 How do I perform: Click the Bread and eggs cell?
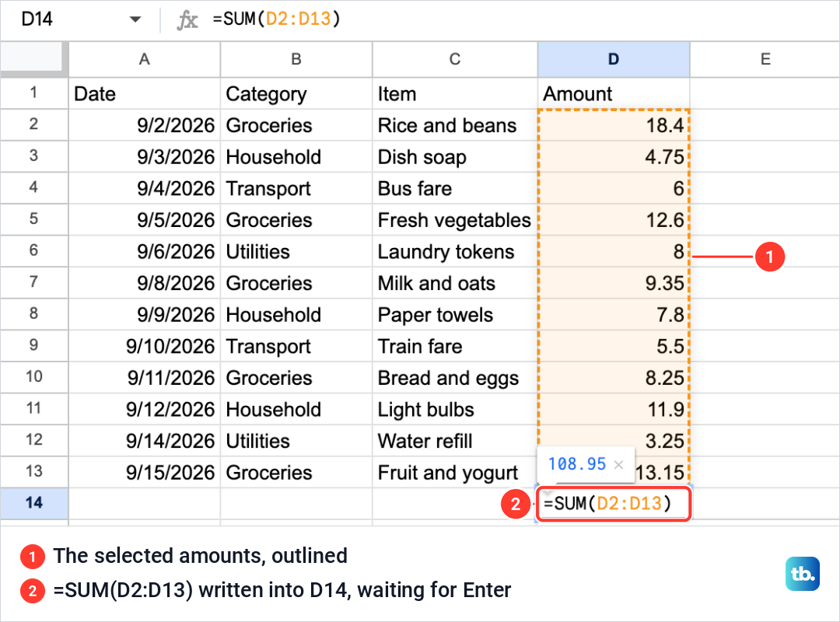455,378
